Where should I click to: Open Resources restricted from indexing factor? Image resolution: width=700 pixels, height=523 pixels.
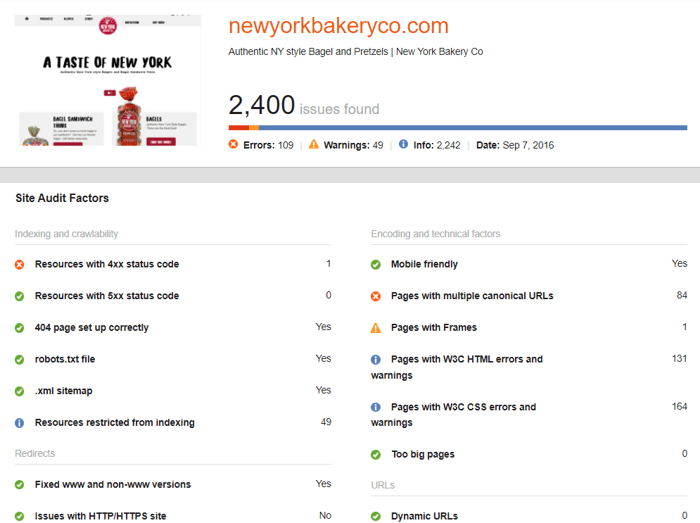115,423
